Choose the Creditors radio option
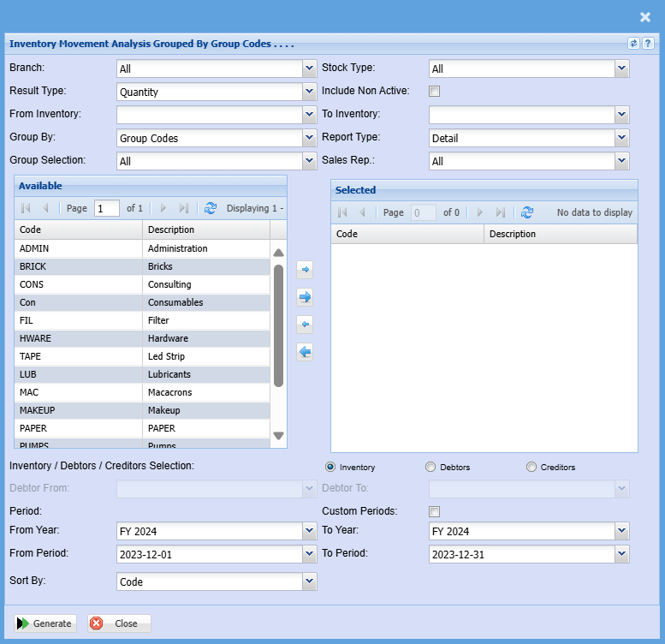Image resolution: width=665 pixels, height=644 pixels. 531,468
